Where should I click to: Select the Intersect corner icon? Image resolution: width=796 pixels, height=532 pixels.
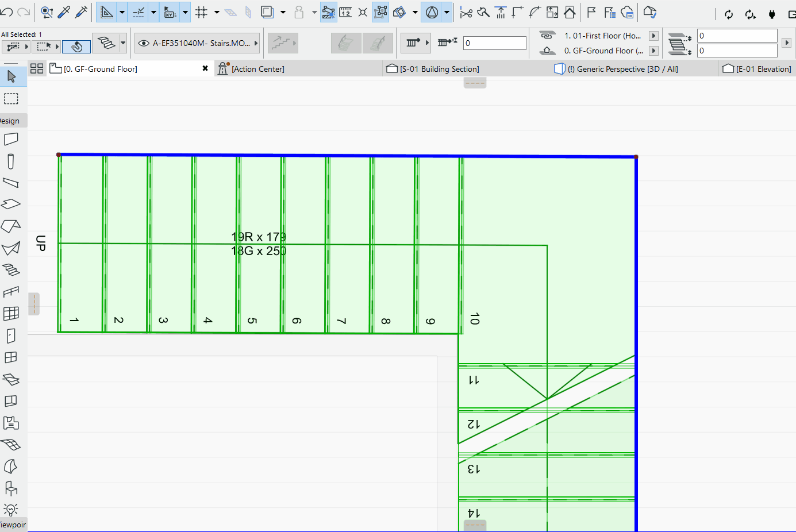(x=518, y=12)
